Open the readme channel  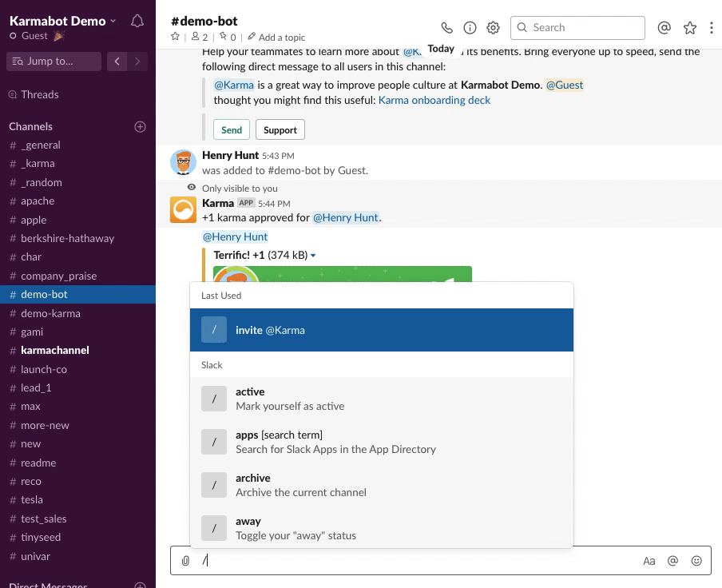(38, 463)
